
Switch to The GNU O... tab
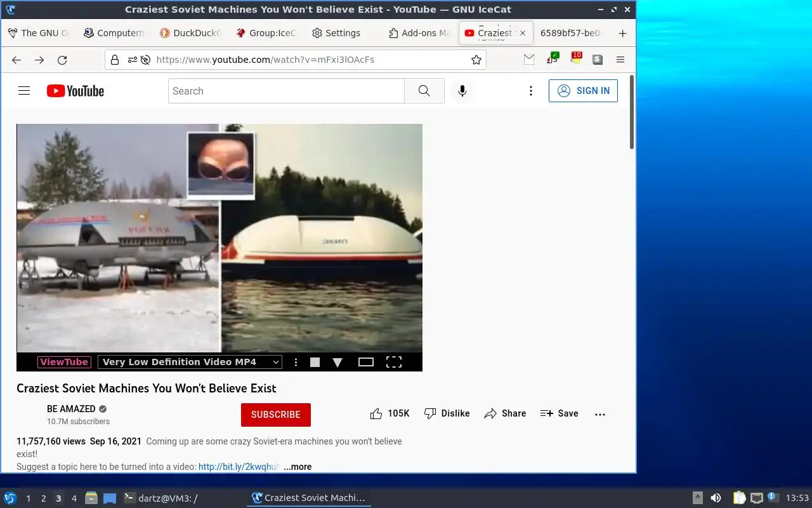tap(39, 33)
